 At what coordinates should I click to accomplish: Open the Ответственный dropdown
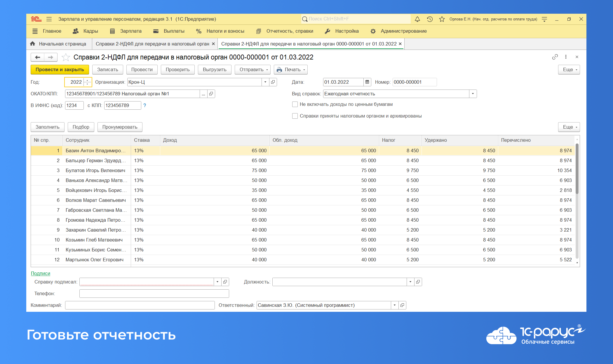[x=395, y=305]
